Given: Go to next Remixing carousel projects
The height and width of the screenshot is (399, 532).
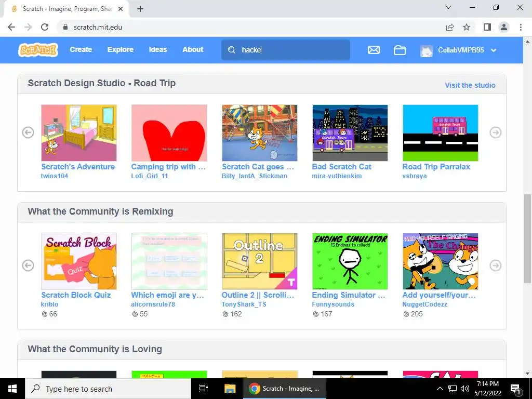Looking at the screenshot, I should pyautogui.click(x=495, y=265).
